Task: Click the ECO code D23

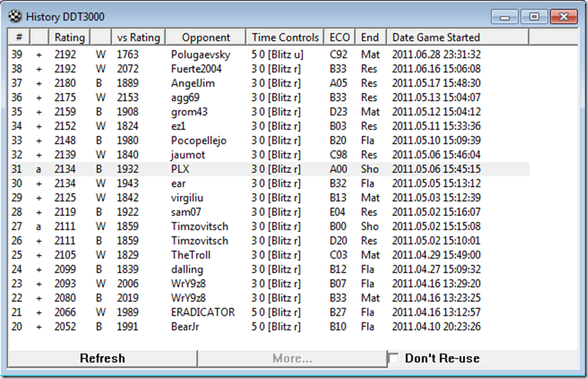Action: click(339, 111)
